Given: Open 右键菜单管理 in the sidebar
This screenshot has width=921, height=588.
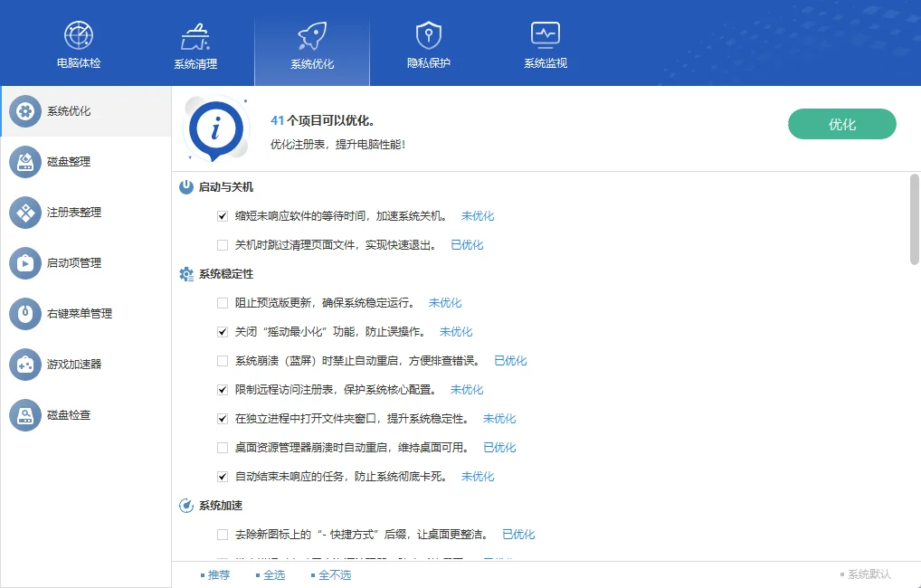Looking at the screenshot, I should tap(80, 313).
